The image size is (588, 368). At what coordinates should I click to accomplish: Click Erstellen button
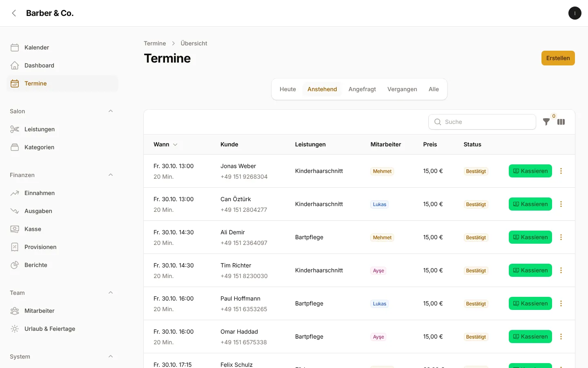(558, 58)
